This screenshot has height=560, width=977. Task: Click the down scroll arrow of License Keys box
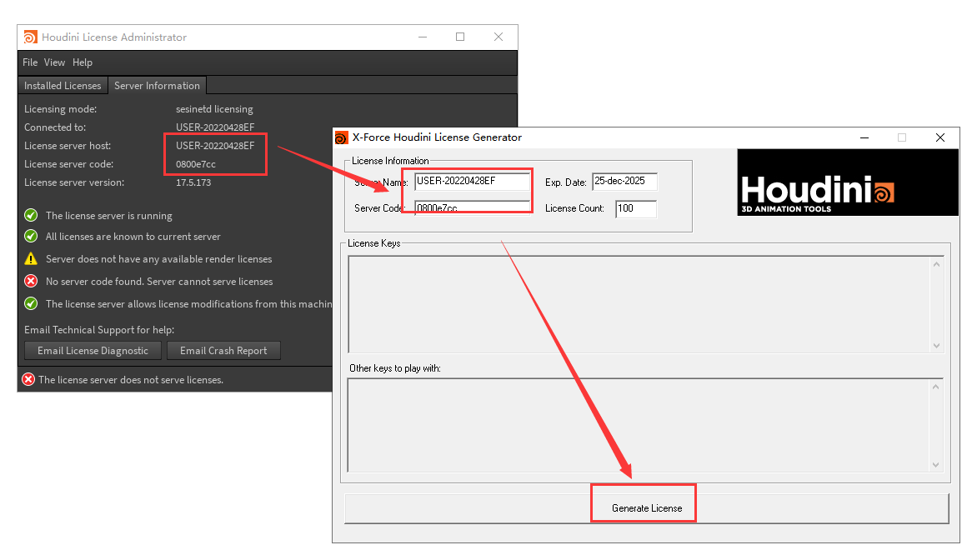936,346
